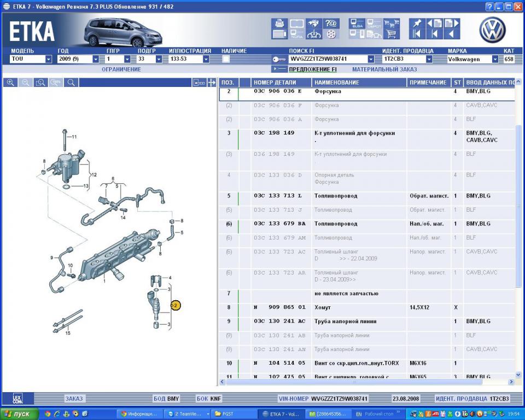Click the vertical scrollbar down arrow
Screen dimensions: 525x420
[x=518, y=375]
